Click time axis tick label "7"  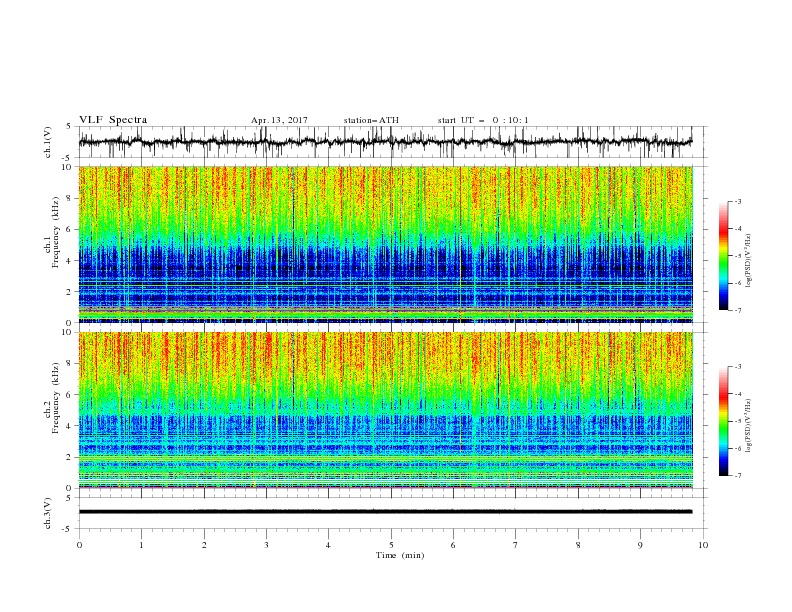(x=516, y=545)
